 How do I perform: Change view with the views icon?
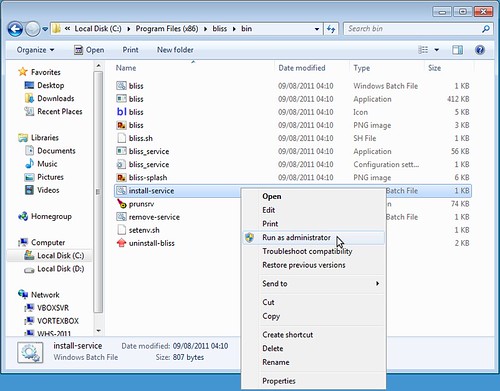click(423, 50)
